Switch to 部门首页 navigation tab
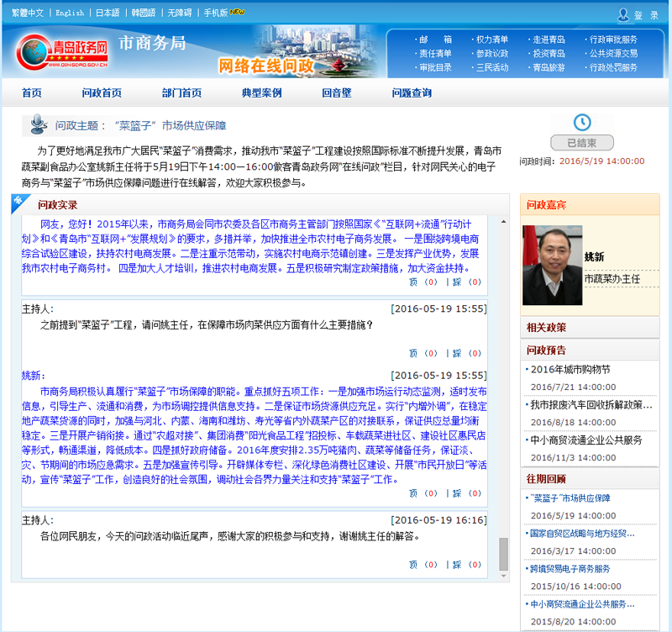672x632 pixels. 181,93
